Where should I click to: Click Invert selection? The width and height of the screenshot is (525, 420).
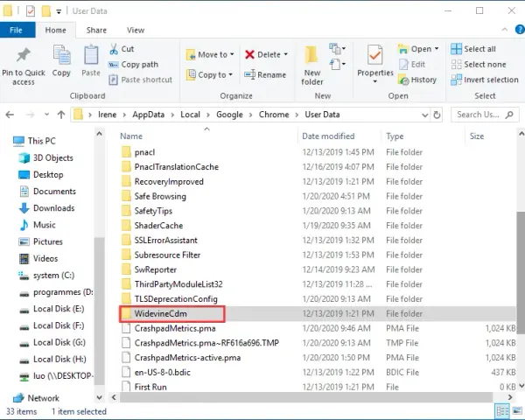(x=485, y=80)
